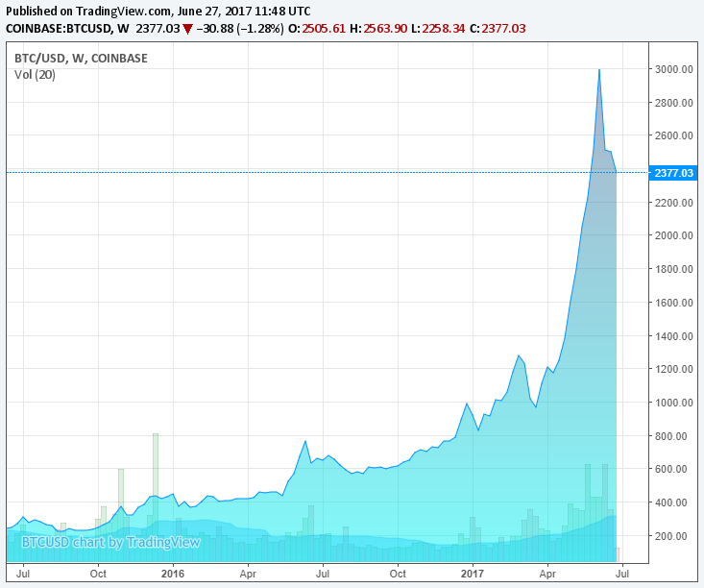Click the open price value 2505.61
Image resolution: width=704 pixels, height=588 pixels.
324,29
